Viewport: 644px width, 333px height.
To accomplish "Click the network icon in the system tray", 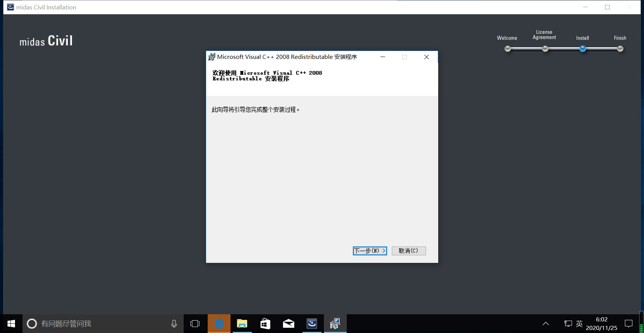I will click(568, 324).
